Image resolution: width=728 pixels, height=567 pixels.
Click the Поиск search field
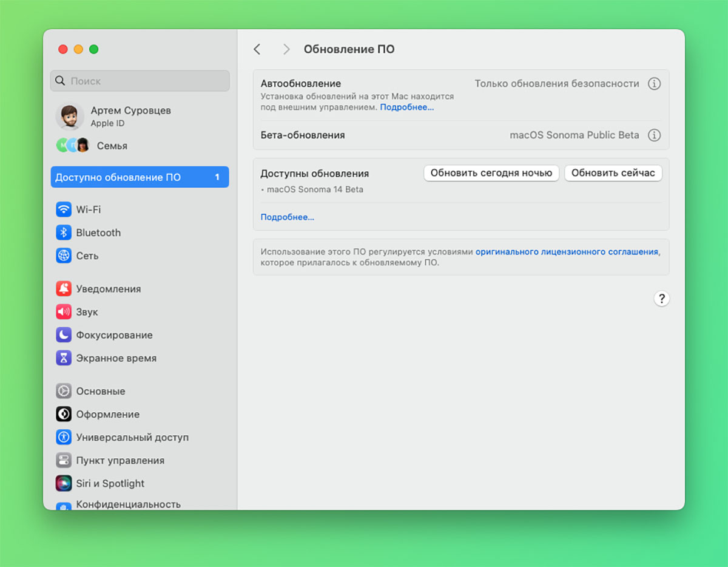(140, 81)
